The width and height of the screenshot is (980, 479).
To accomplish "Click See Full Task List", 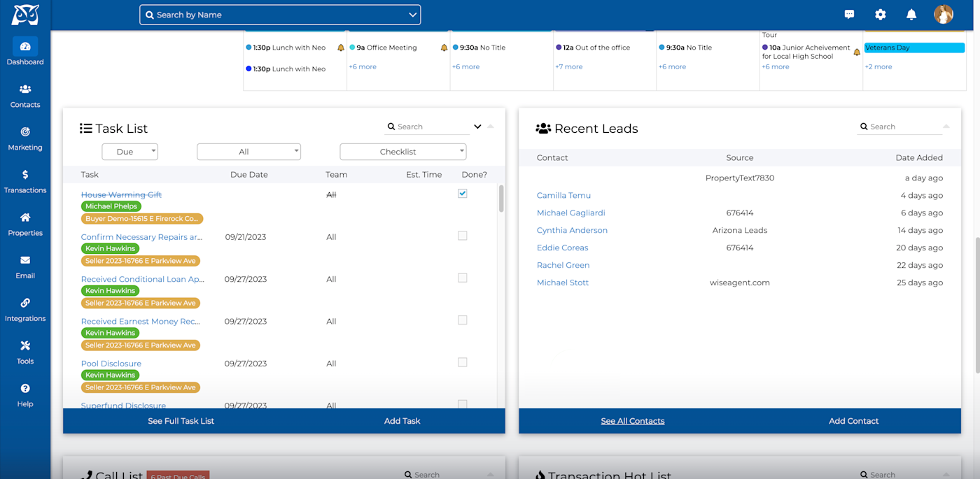I will 181,421.
